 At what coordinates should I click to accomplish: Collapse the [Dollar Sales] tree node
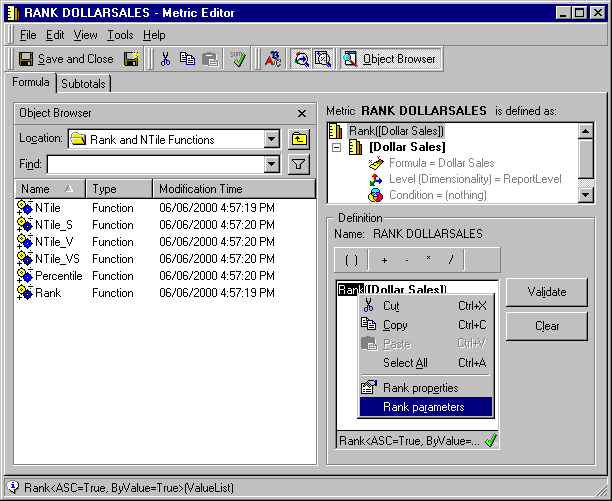pyautogui.click(x=336, y=147)
